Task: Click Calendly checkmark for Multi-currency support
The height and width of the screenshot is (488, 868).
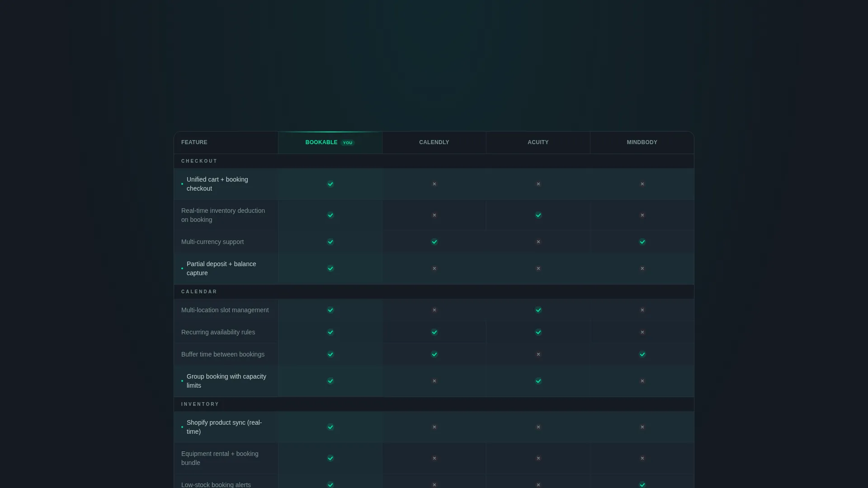Action: (434, 242)
